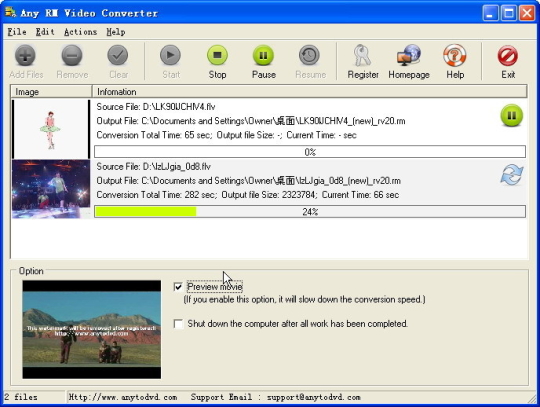Image resolution: width=540 pixels, height=407 pixels.
Task: Click Conversion Total Time 65 sec line
Action: pos(226,135)
